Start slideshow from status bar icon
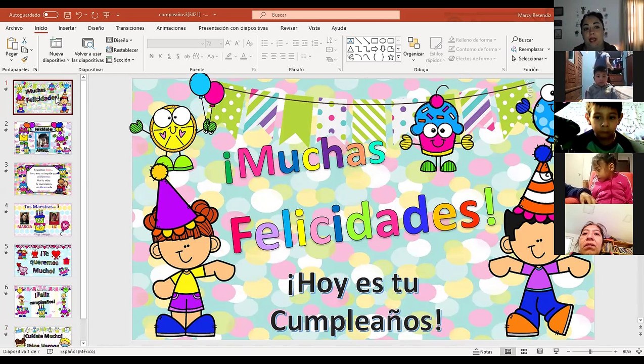644x364 pixels. pyautogui.click(x=556, y=351)
